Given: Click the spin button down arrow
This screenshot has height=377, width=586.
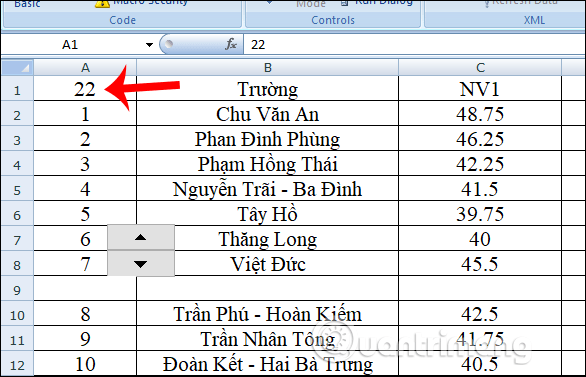Looking at the screenshot, I should [141, 264].
